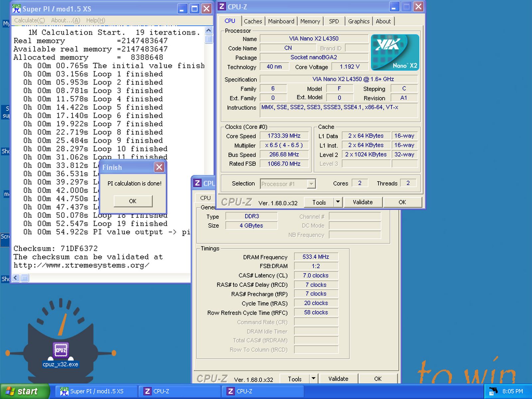Click Super PI vertical scrollbar up arrow
Image resolution: width=532 pixels, height=399 pixels.
(209, 31)
